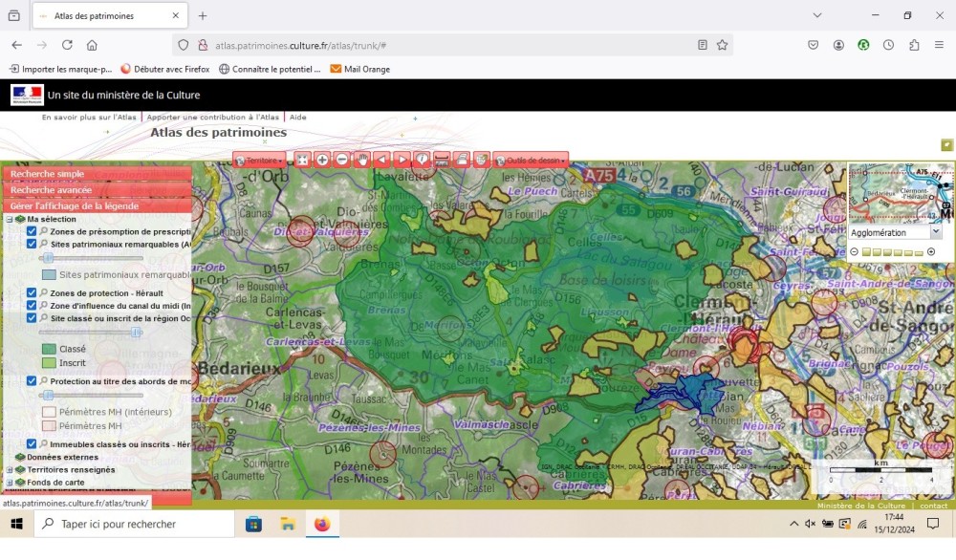
Task: Select the measure distance ruler tool
Action: 442,160
